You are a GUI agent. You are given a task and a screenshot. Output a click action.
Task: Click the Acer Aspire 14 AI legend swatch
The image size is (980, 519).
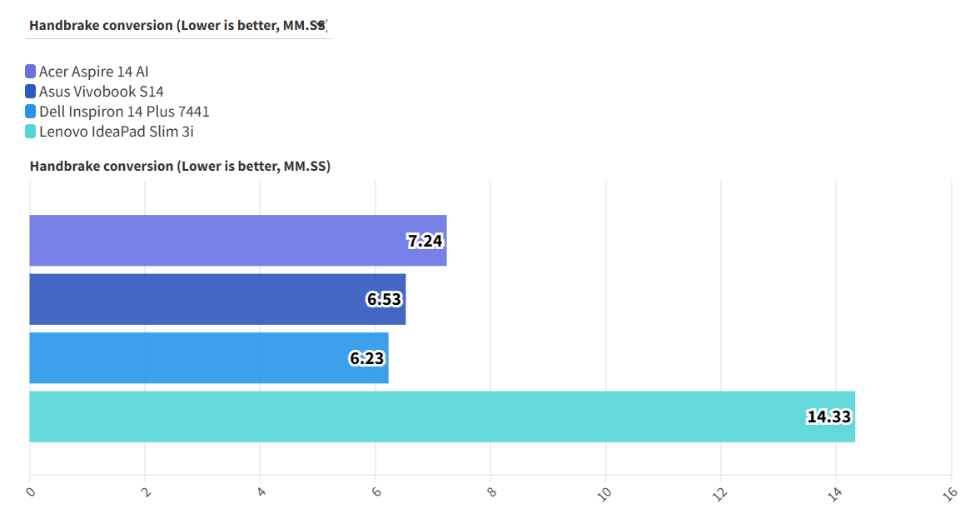tap(31, 72)
